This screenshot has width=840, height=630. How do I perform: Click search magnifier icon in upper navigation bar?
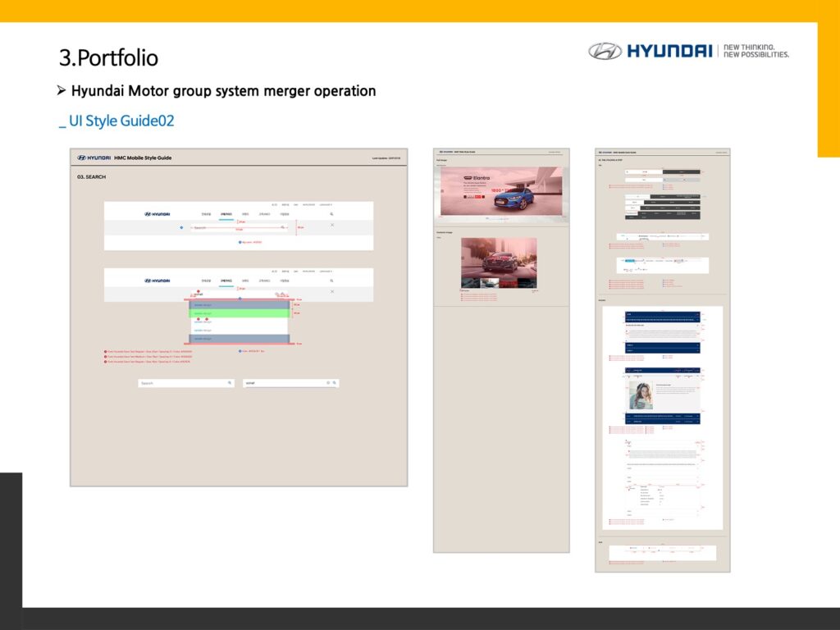pos(331,213)
